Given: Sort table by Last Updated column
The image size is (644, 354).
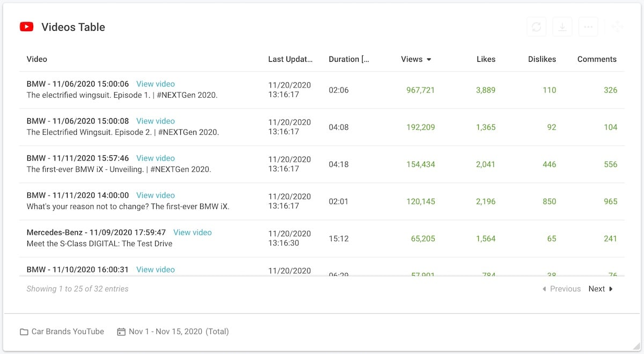Looking at the screenshot, I should (x=290, y=59).
